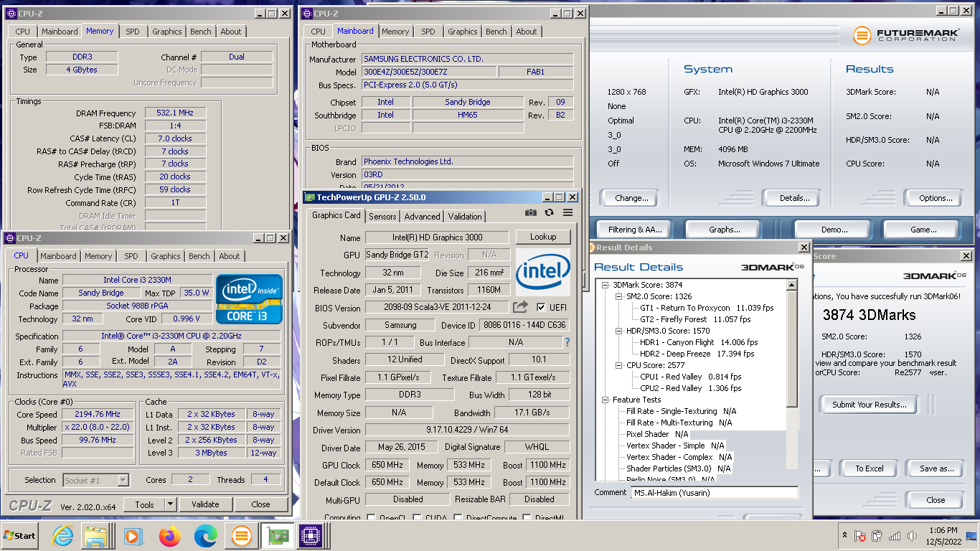Open the CPU-Z Tools dropdown arrow
The image size is (980, 551).
tap(171, 504)
